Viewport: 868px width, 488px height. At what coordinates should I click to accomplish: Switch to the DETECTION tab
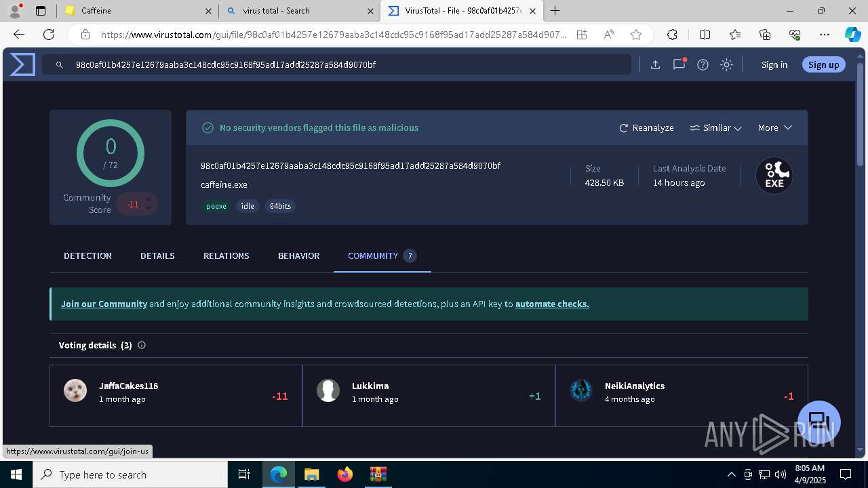(x=87, y=256)
